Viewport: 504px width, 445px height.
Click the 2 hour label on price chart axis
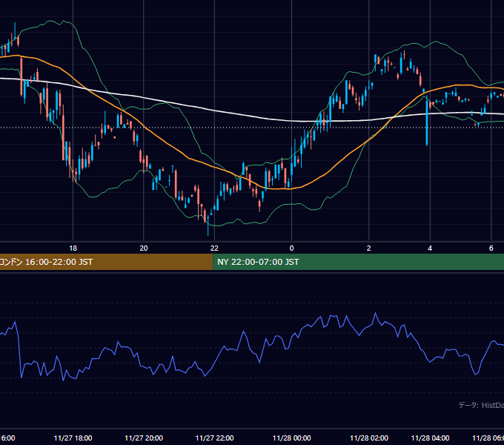pyautogui.click(x=368, y=248)
